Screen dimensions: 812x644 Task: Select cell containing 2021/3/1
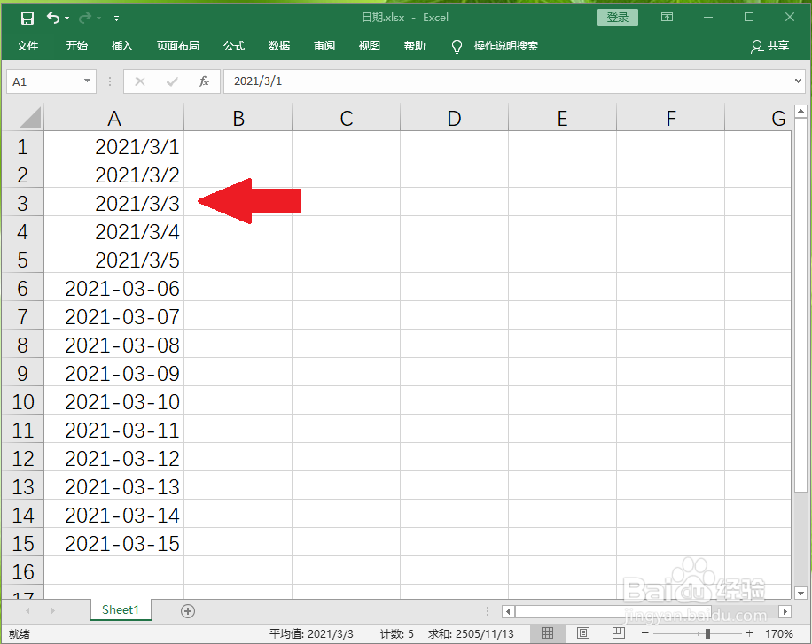[114, 146]
